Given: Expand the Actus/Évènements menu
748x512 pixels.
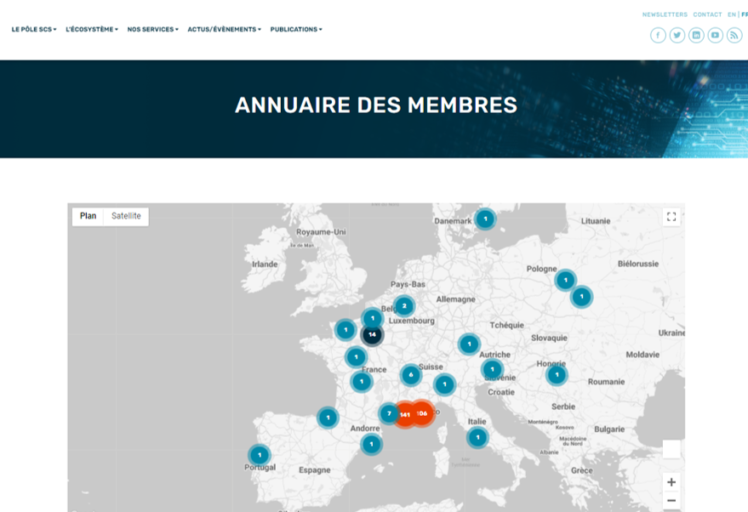Looking at the screenshot, I should [x=224, y=29].
